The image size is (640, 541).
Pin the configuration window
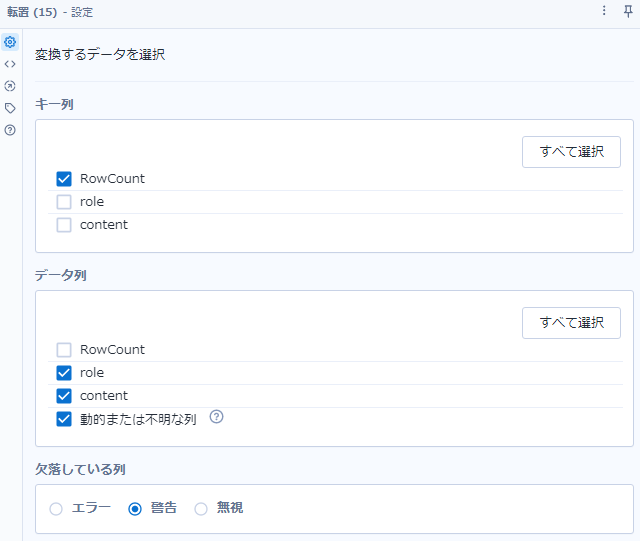point(628,11)
